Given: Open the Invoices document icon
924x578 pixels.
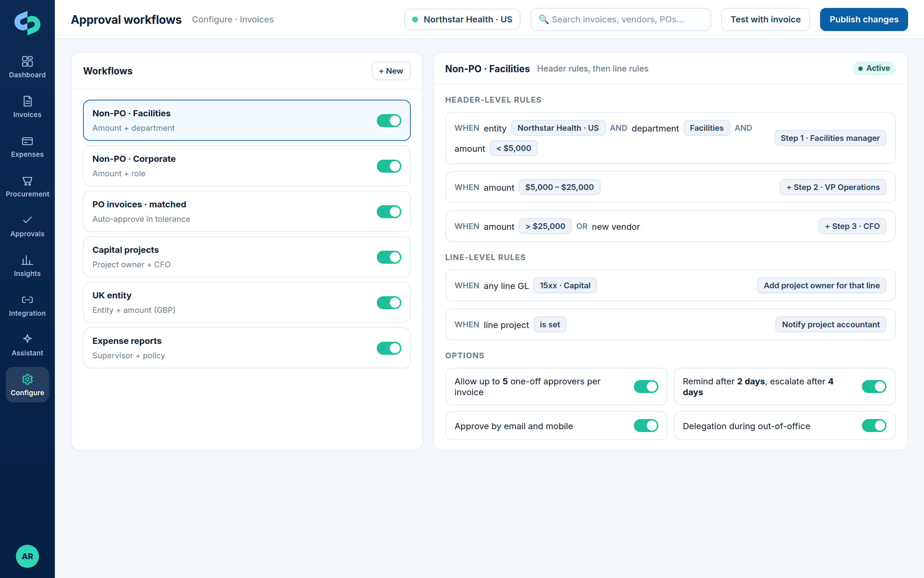Looking at the screenshot, I should (27, 101).
